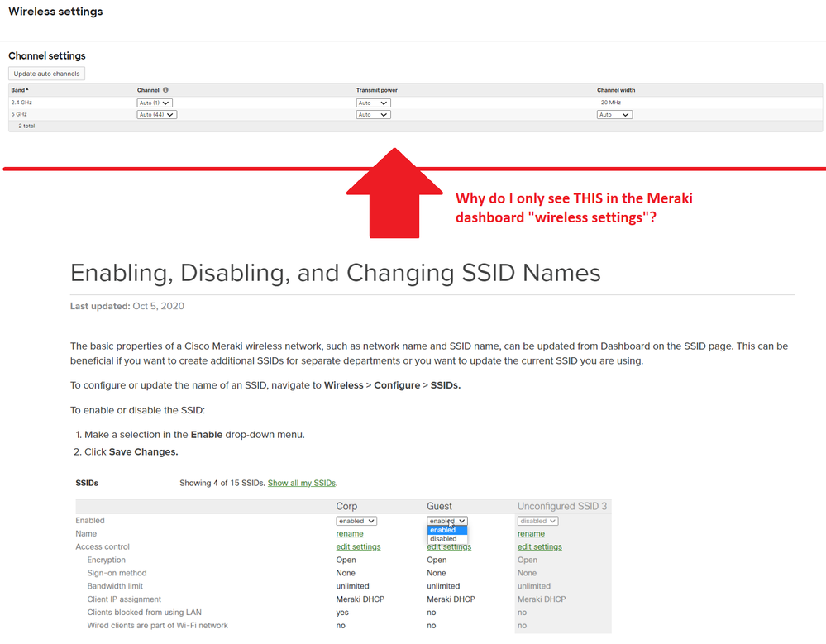Open Corp SSID enabled dropdown
This screenshot has height=644, width=826.
click(356, 521)
